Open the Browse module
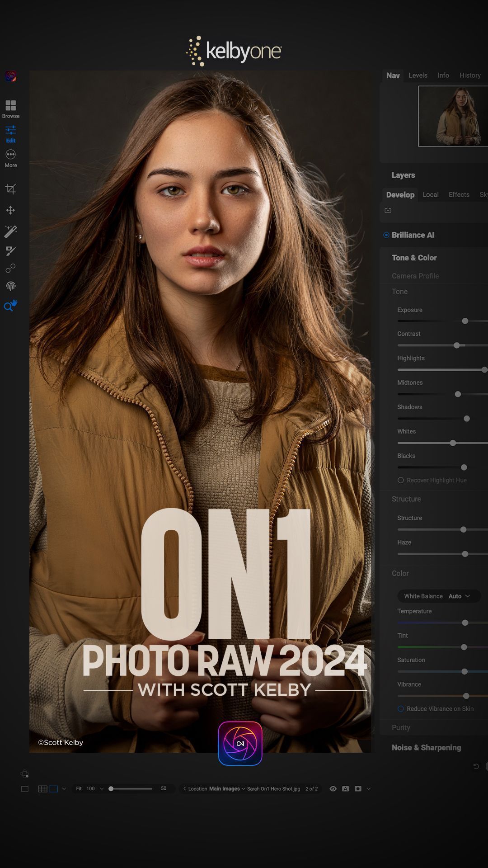The image size is (488, 868). (x=11, y=109)
